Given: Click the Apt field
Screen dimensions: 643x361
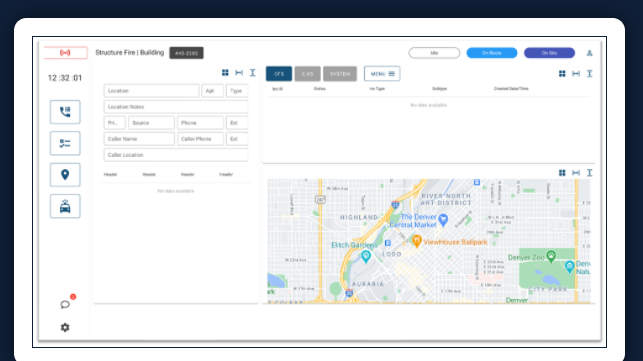Looking at the screenshot, I should [x=212, y=91].
